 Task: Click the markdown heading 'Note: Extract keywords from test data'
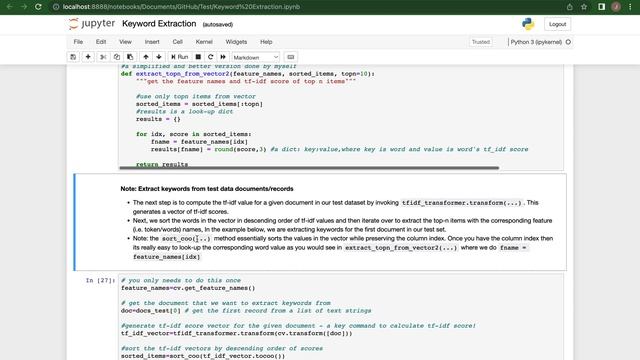[x=207, y=189]
